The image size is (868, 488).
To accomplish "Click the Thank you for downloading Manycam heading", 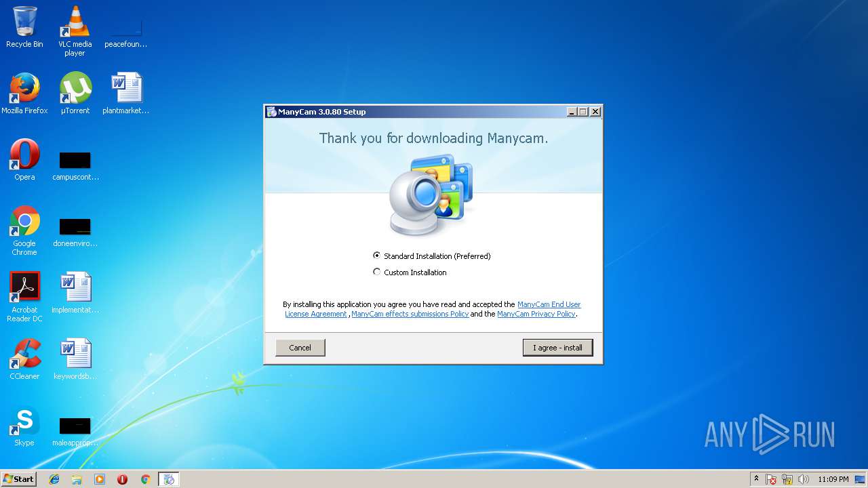I will click(433, 138).
